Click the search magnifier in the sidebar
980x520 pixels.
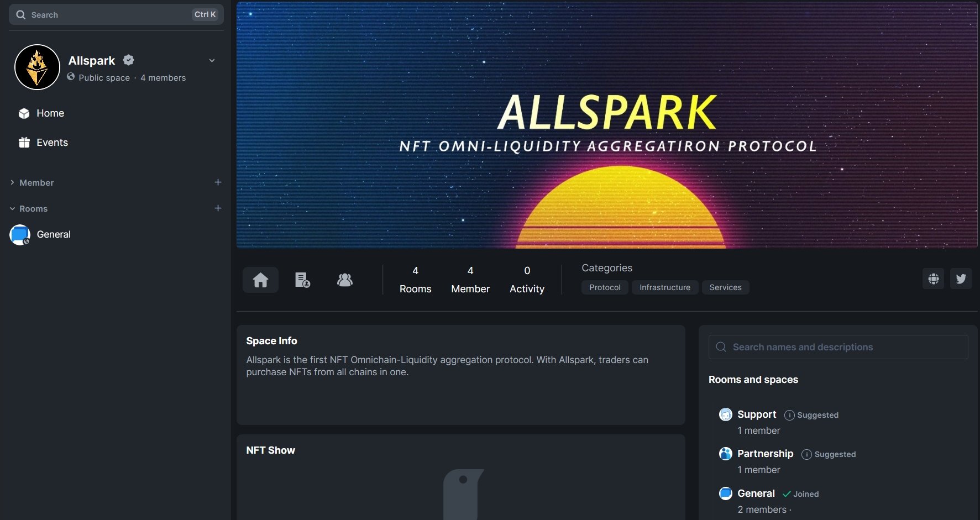(x=20, y=14)
